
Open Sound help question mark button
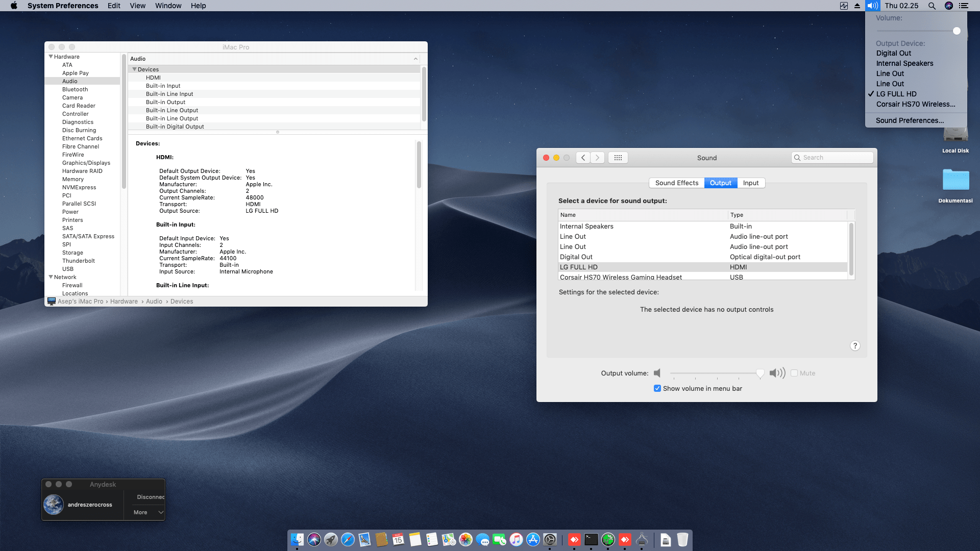(855, 346)
